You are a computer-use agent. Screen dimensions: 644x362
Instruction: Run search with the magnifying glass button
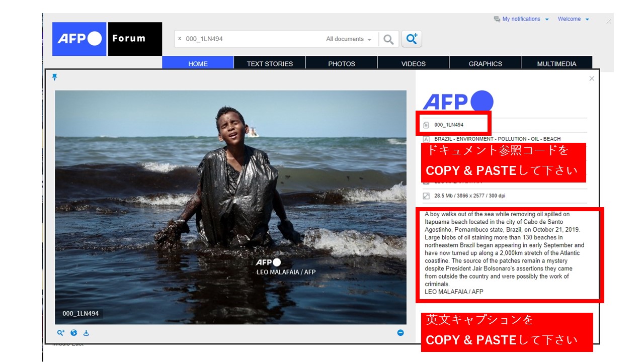[x=388, y=39]
